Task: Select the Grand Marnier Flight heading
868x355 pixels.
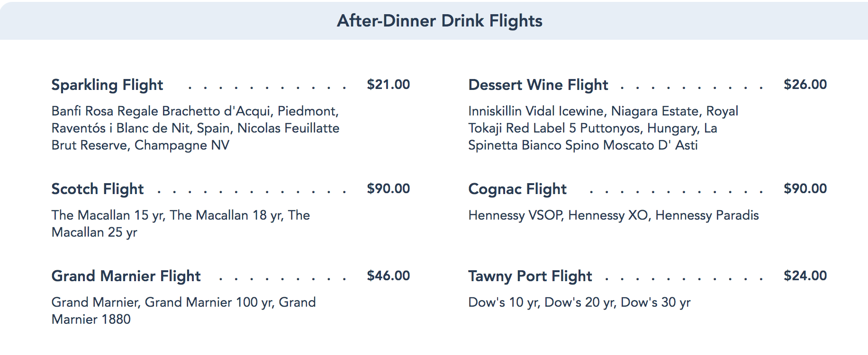Action: [x=126, y=276]
